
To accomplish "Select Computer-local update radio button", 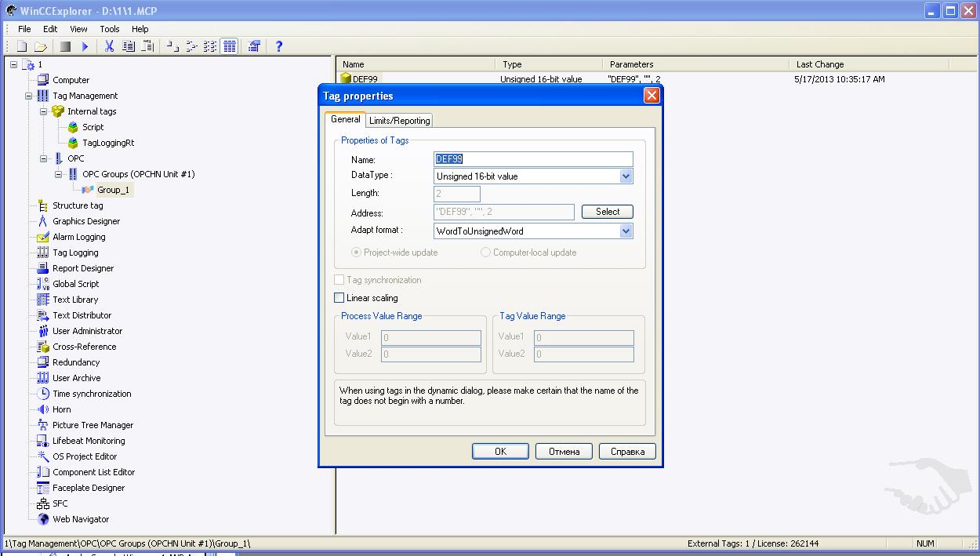I will (x=486, y=253).
